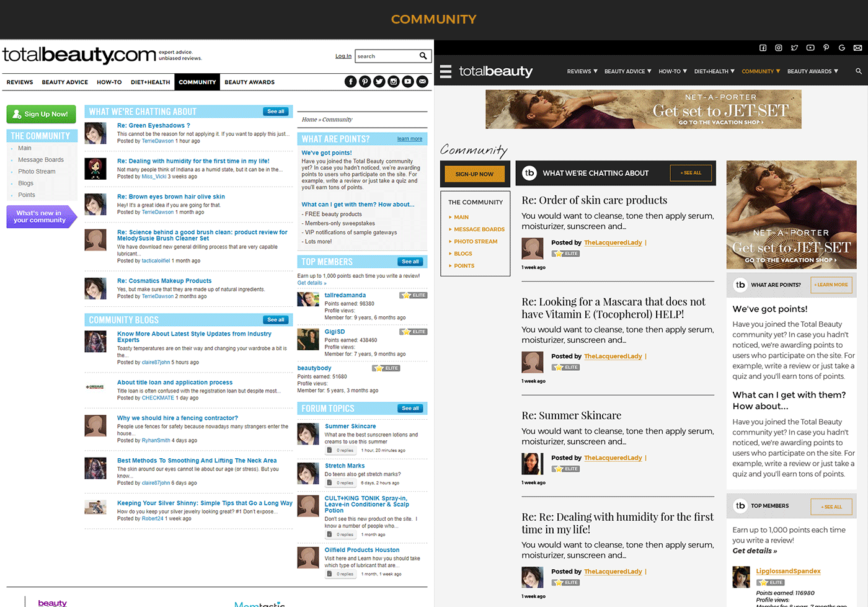Click Learn More button beside What Are Points
This screenshot has height=607, width=868.
[832, 285]
